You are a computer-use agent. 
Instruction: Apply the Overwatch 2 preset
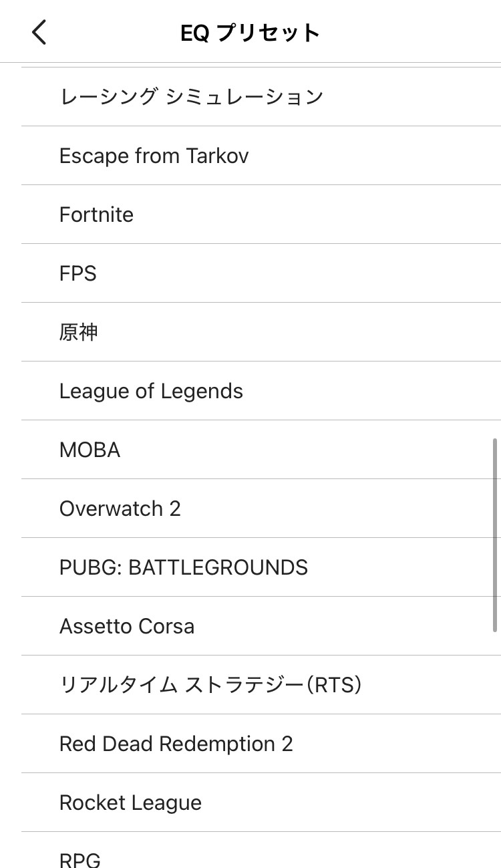(120, 509)
